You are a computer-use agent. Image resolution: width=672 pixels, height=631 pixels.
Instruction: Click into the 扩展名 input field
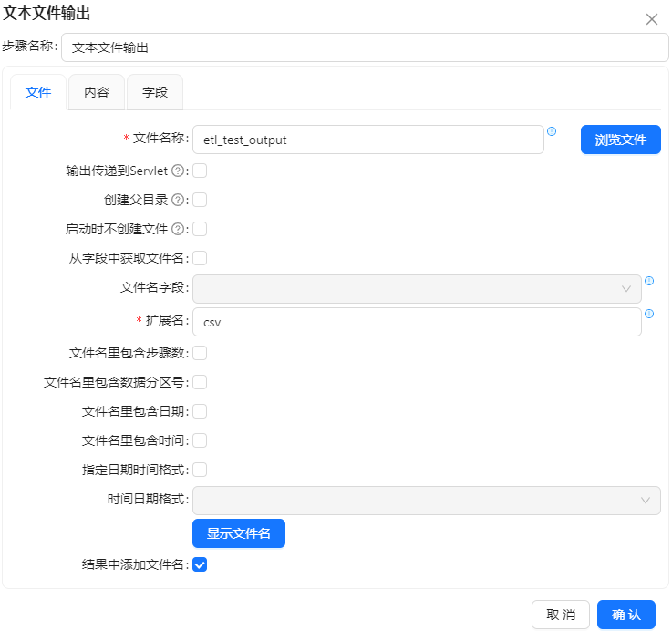coord(417,321)
